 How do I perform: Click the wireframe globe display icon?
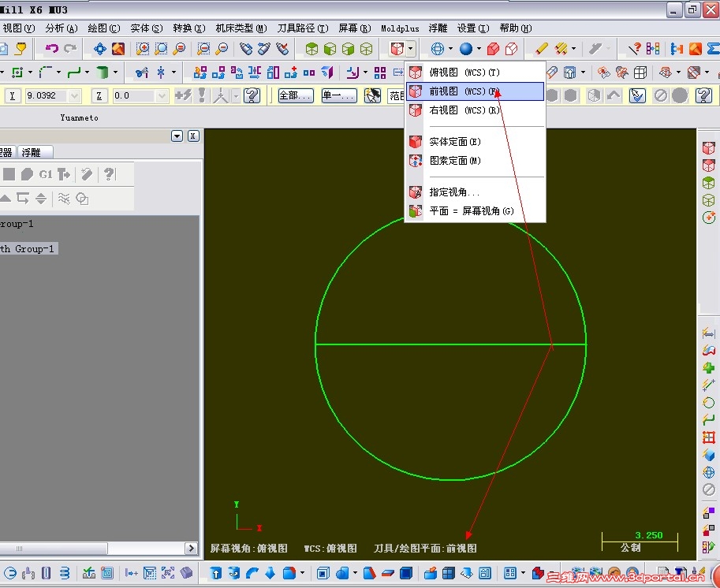point(438,49)
